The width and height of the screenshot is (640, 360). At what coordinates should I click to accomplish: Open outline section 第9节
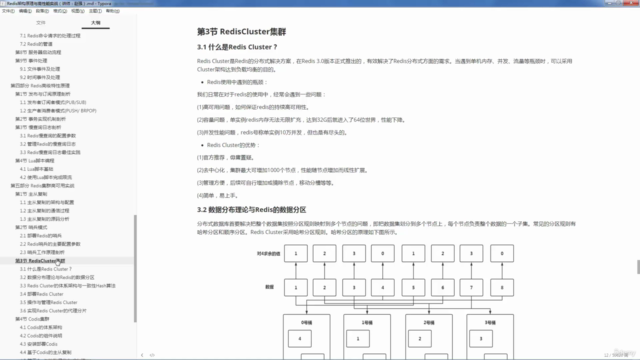pyautogui.click(x=31, y=61)
